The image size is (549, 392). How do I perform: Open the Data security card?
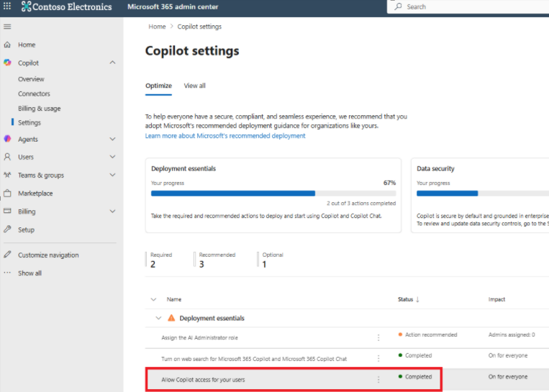point(480,196)
